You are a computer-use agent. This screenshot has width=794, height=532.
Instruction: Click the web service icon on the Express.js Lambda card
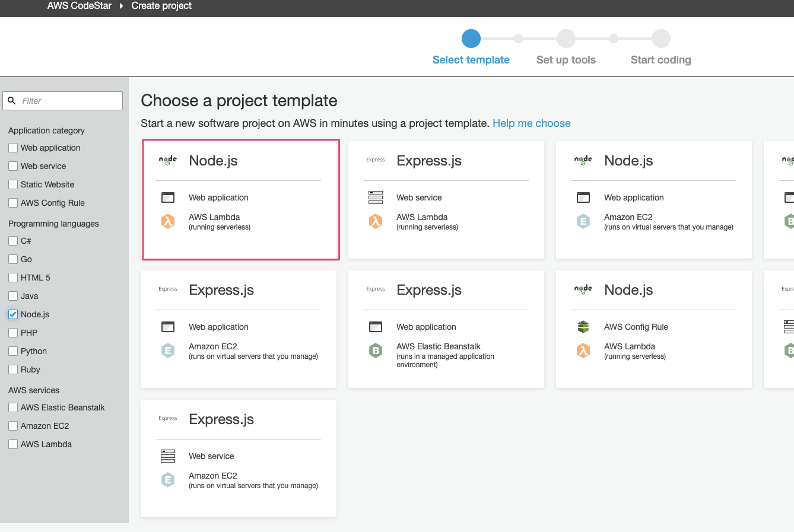click(x=376, y=197)
